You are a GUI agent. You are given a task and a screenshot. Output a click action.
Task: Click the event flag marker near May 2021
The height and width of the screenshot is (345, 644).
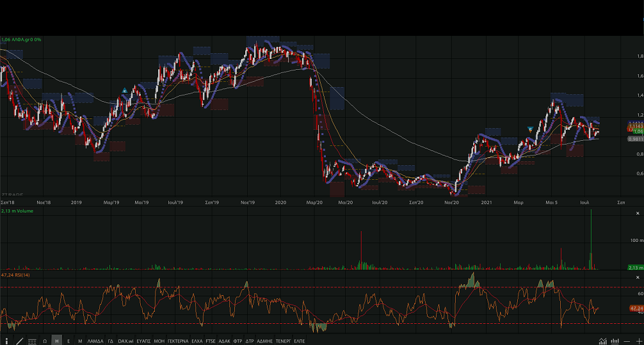pyautogui.click(x=530, y=129)
